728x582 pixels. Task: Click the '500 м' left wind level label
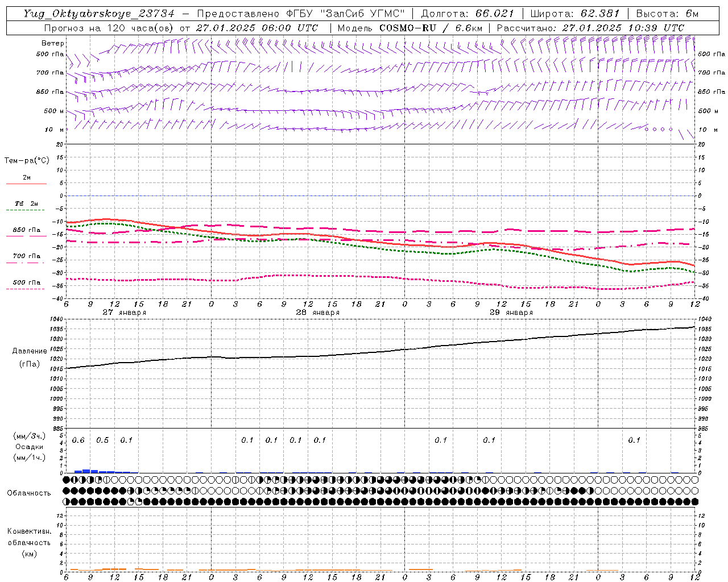55,111
